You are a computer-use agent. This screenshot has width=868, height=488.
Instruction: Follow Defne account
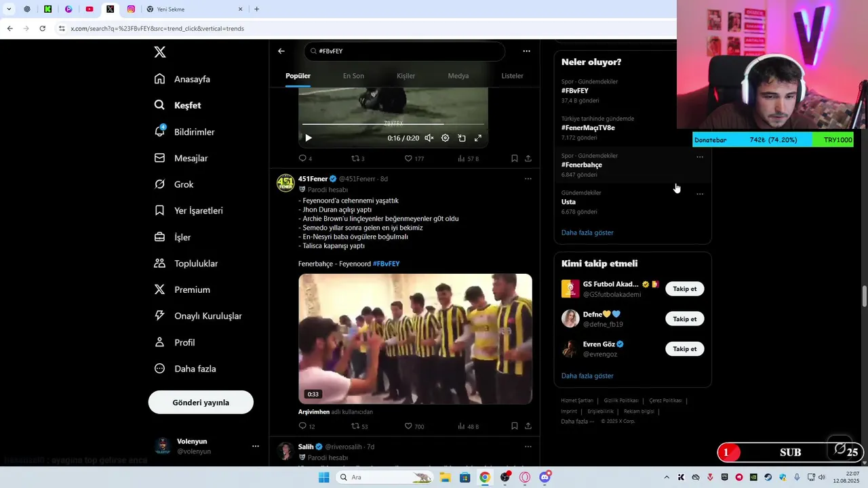(685, 319)
